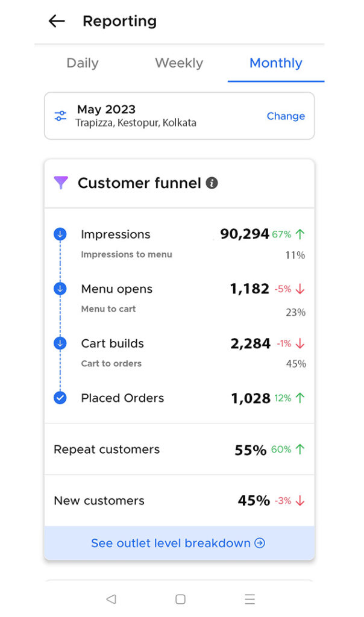
Task: Open See outlet level breakdown
Action: click(178, 543)
